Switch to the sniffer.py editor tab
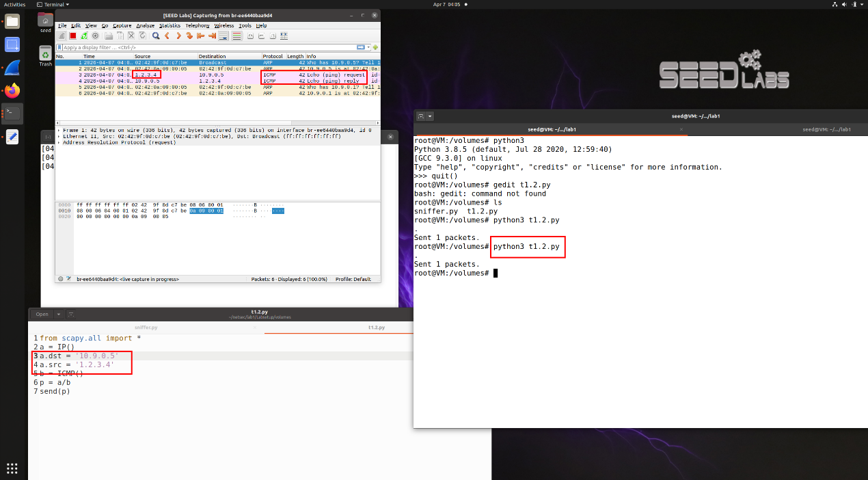The width and height of the screenshot is (868, 480). 146,328
